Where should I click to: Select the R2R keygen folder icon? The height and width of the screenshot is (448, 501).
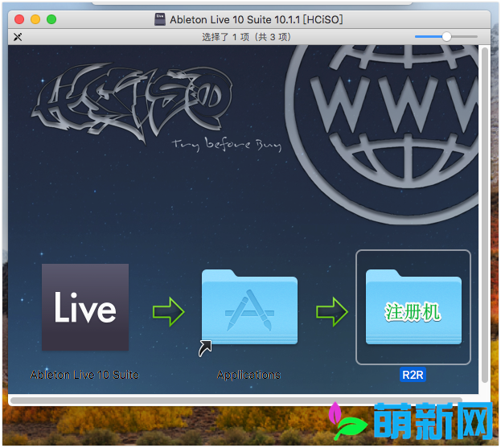pos(413,307)
